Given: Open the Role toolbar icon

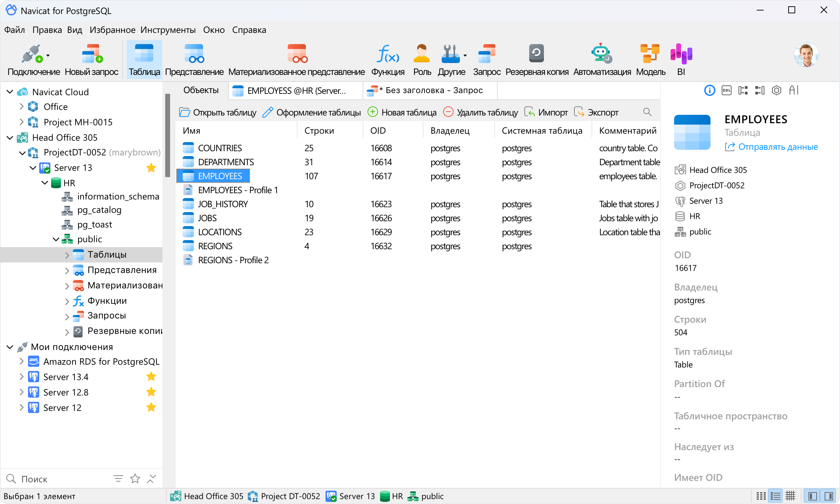Looking at the screenshot, I should (422, 59).
